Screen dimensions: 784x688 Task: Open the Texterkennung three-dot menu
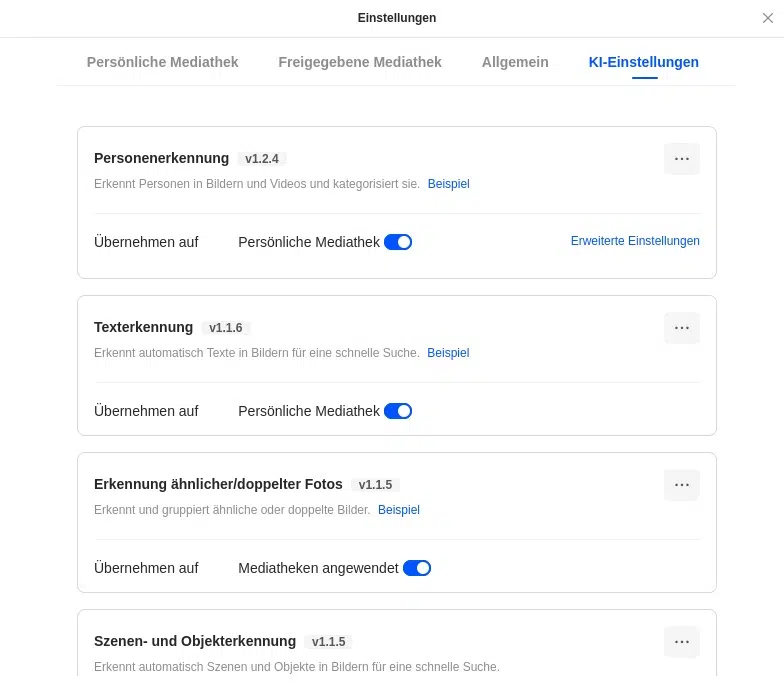681,328
